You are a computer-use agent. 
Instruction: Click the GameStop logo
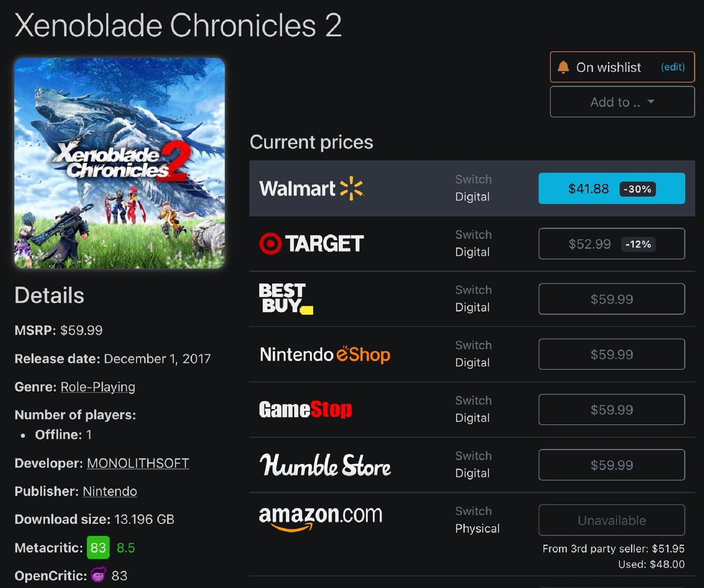[306, 410]
